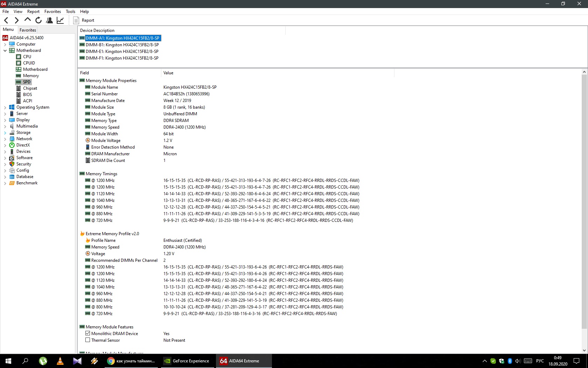
Task: Switch to Chrome window in taskbar
Action: click(131, 361)
